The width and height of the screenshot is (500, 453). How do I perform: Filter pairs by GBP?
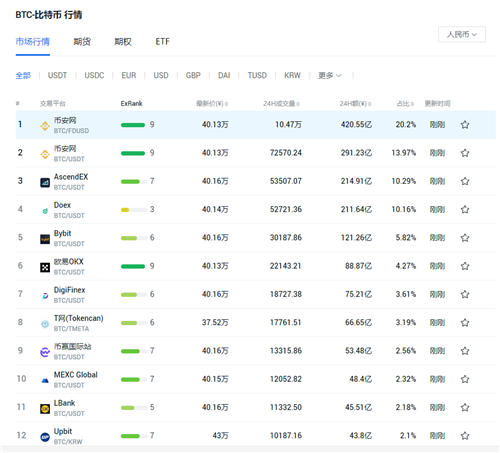click(193, 75)
